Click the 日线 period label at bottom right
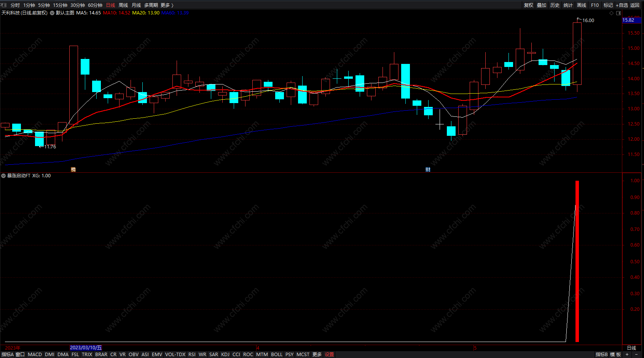Viewport: 644px width, 358px height. (631, 348)
